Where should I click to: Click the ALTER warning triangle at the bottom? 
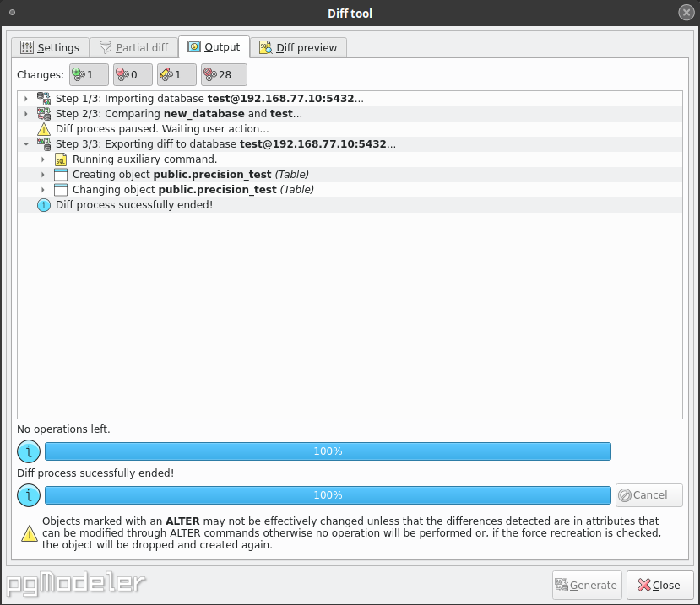pos(28,532)
